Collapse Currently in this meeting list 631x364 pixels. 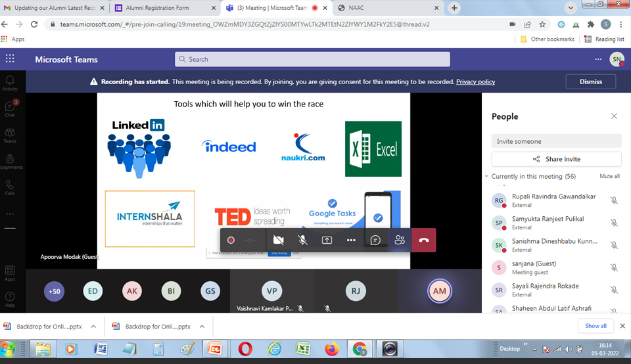486,176
